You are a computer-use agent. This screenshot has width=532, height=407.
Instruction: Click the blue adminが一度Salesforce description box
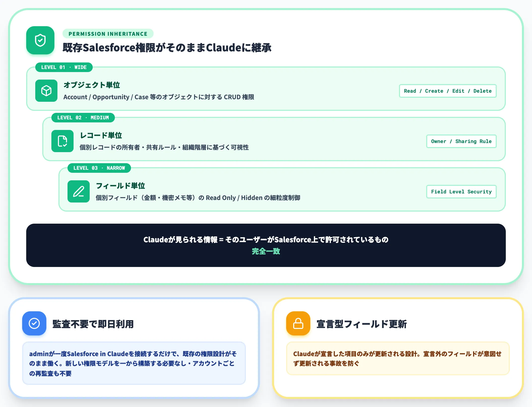pos(134,363)
